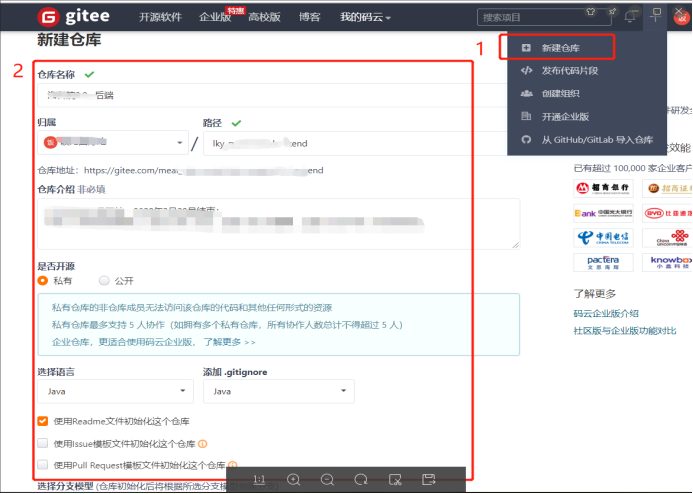
Task: Click the pactera customer logo
Action: (x=603, y=262)
